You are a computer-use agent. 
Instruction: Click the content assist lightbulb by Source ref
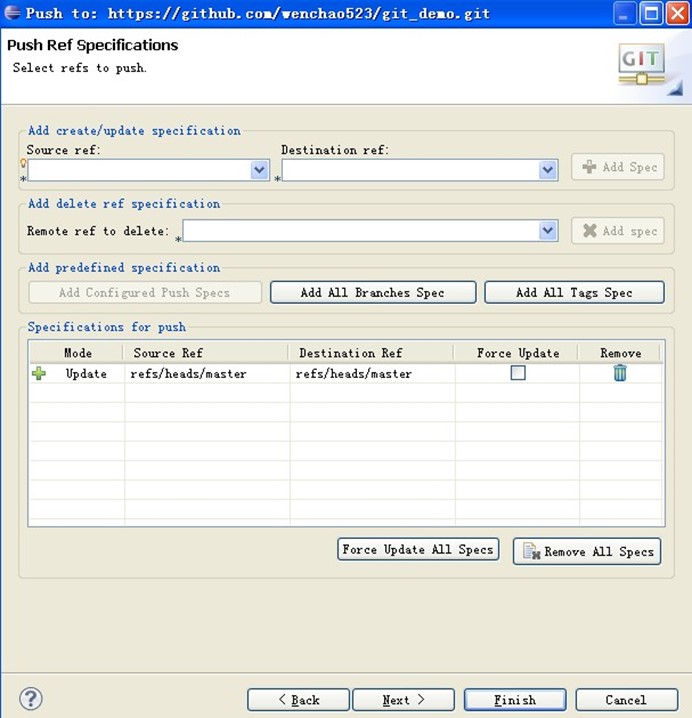coord(23,163)
